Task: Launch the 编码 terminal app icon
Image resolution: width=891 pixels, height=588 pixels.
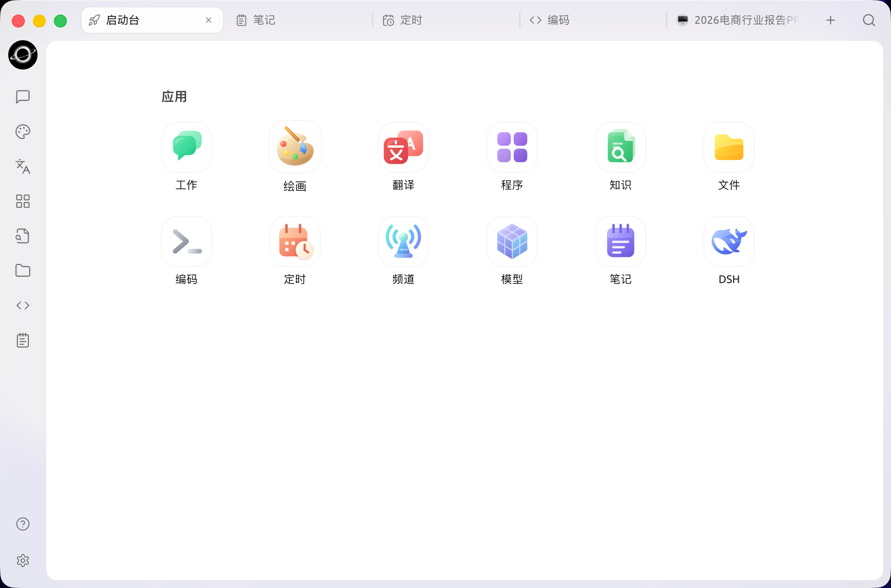Action: pyautogui.click(x=187, y=241)
